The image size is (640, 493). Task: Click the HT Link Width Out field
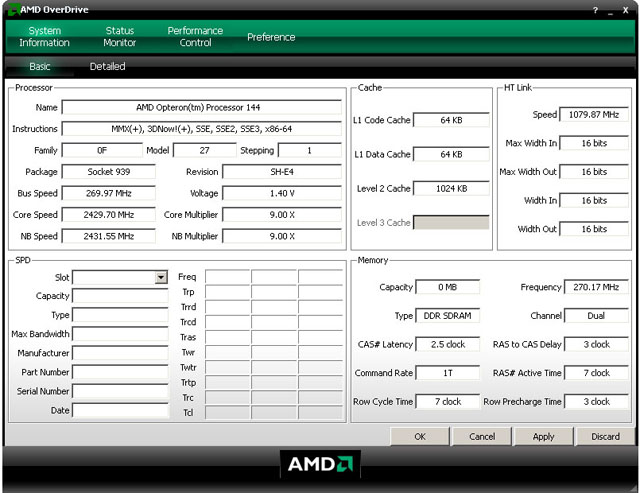click(594, 229)
